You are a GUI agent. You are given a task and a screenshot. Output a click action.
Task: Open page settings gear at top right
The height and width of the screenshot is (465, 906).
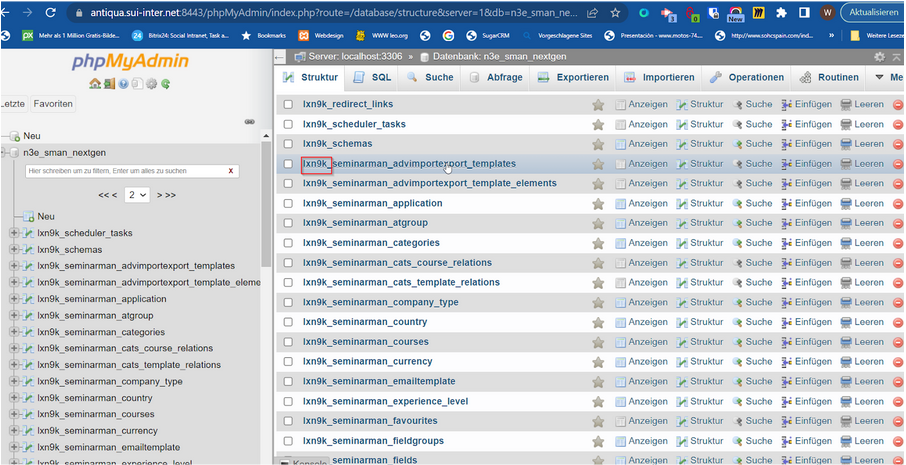coord(879,57)
